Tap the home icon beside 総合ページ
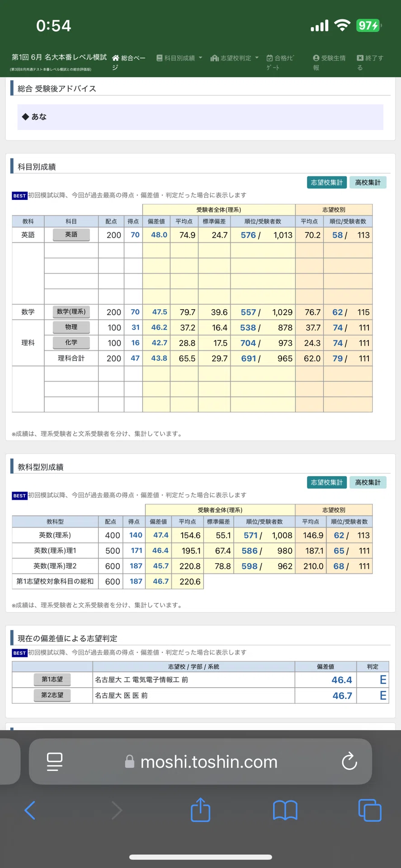The image size is (401, 868). [116, 58]
